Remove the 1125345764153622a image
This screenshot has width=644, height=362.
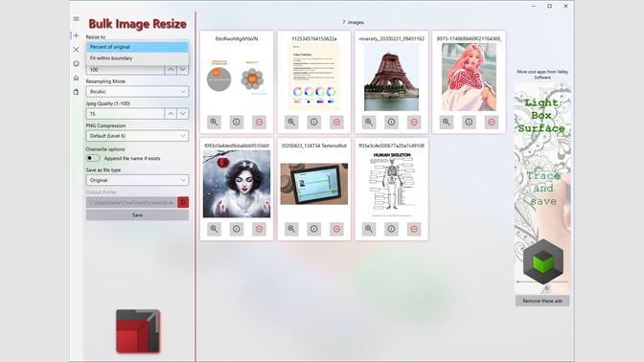pos(336,122)
